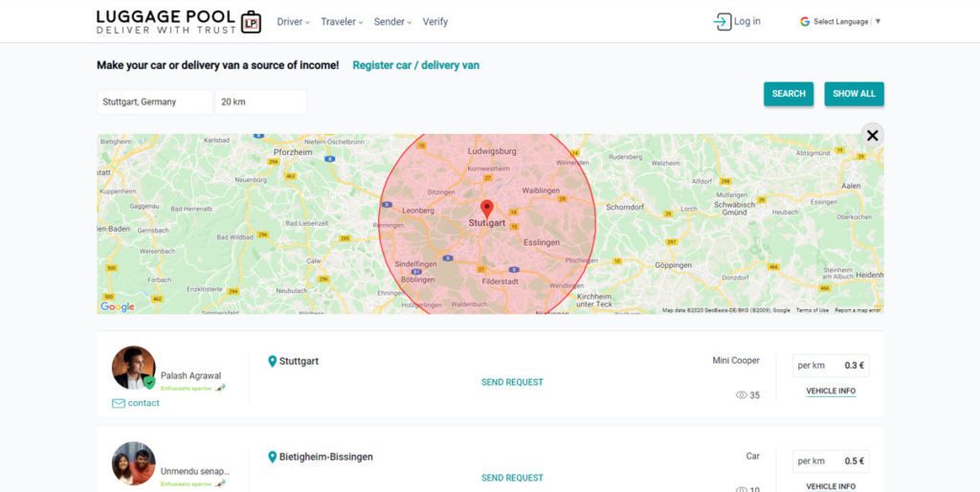The height and width of the screenshot is (492, 980).
Task: Click SEND REQUEST for Stuttgart listing
Action: (x=512, y=382)
